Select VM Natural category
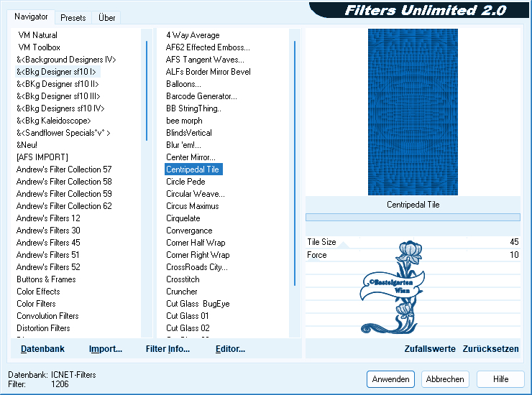 pos(37,35)
